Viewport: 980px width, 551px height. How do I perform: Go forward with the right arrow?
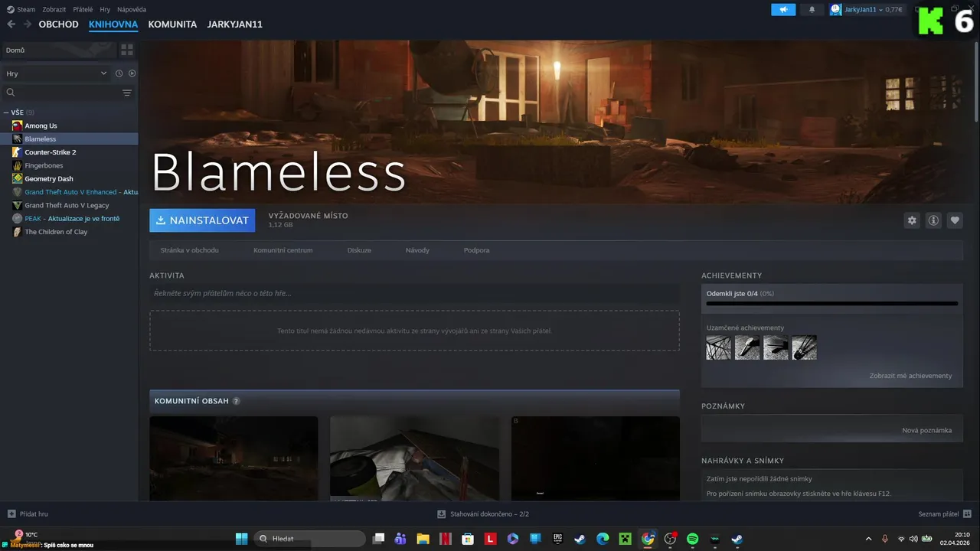pos(28,24)
